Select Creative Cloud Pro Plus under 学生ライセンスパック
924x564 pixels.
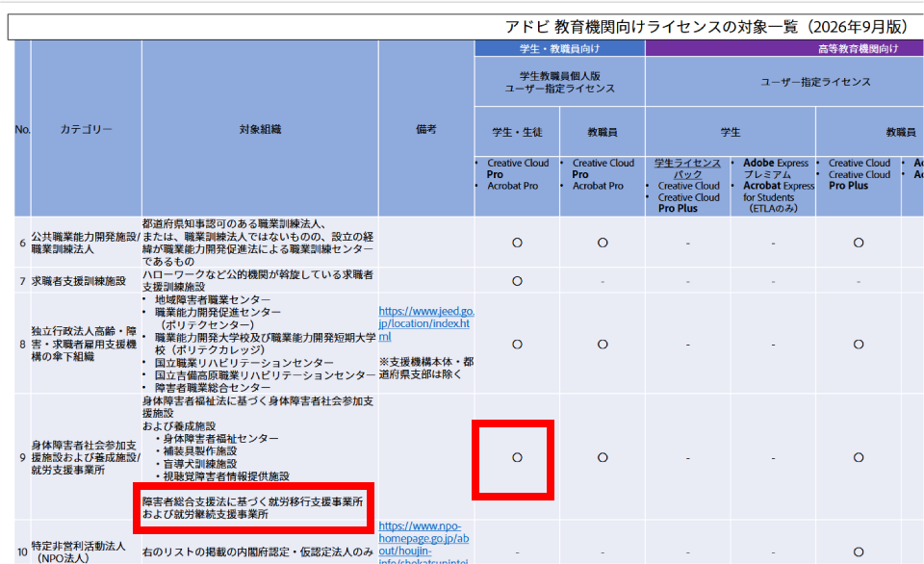(x=688, y=203)
